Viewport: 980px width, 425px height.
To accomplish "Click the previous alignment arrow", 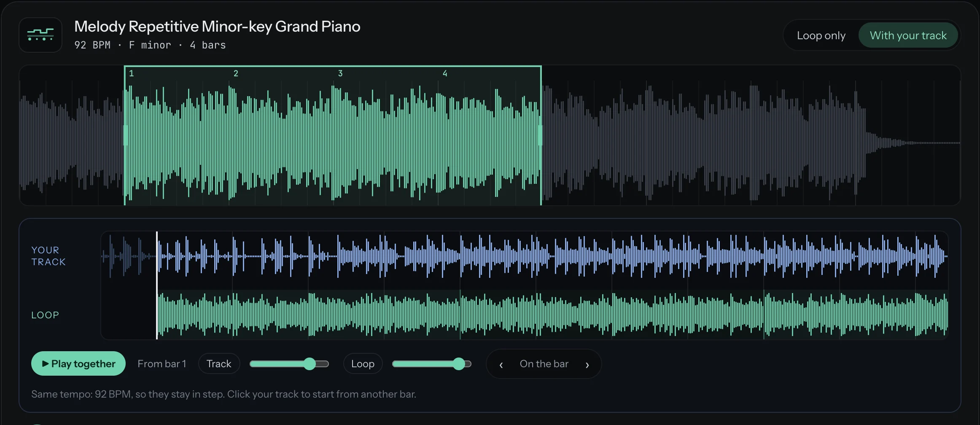I will tap(501, 364).
